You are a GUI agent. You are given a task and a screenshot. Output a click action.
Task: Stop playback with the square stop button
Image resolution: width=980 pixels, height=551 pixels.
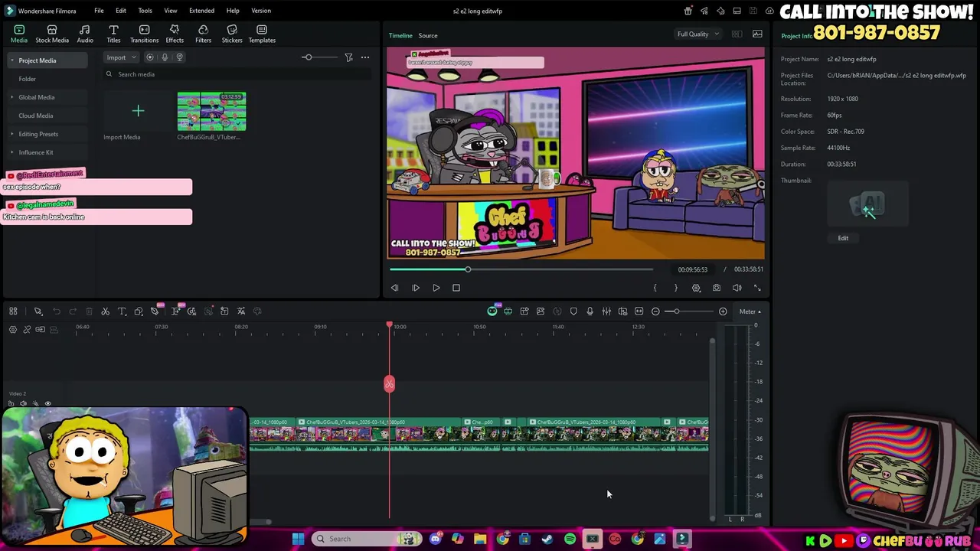[456, 288]
